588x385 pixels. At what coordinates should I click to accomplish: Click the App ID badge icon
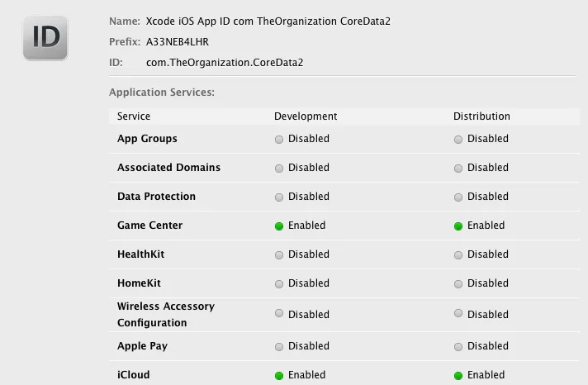pos(45,37)
